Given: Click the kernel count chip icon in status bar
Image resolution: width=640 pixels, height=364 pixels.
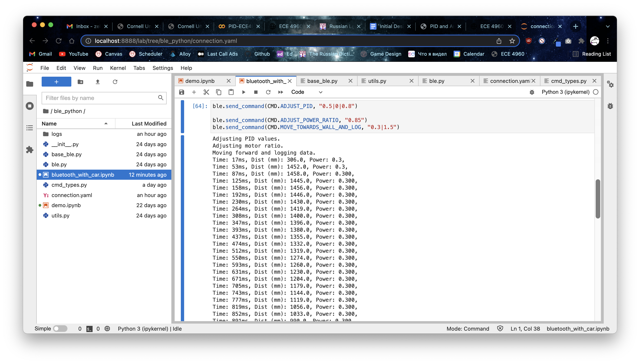Looking at the screenshot, I should (x=107, y=329).
